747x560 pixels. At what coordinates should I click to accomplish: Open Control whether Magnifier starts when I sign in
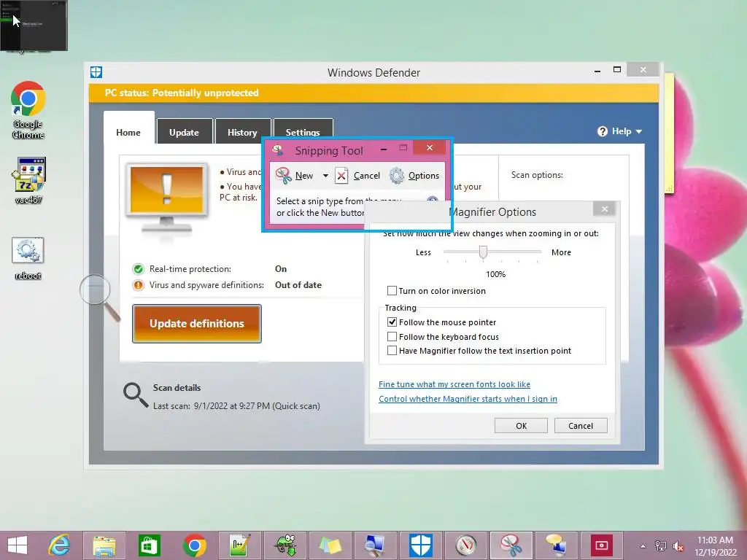(468, 399)
